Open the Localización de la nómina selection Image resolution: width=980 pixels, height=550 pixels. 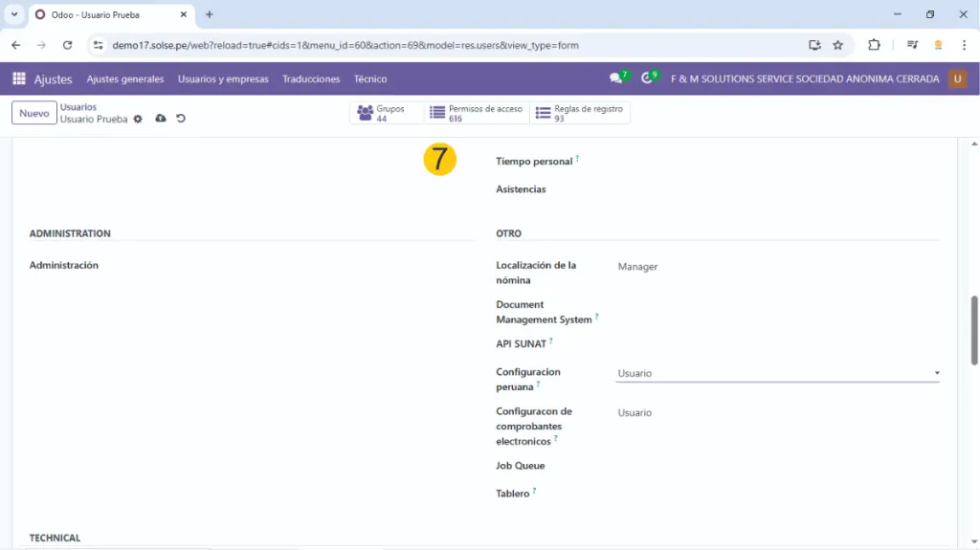coord(777,267)
